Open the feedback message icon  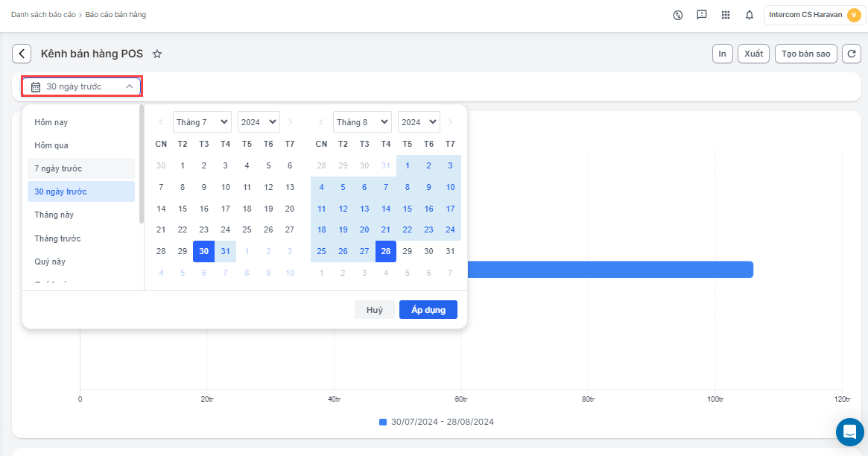[x=701, y=15]
